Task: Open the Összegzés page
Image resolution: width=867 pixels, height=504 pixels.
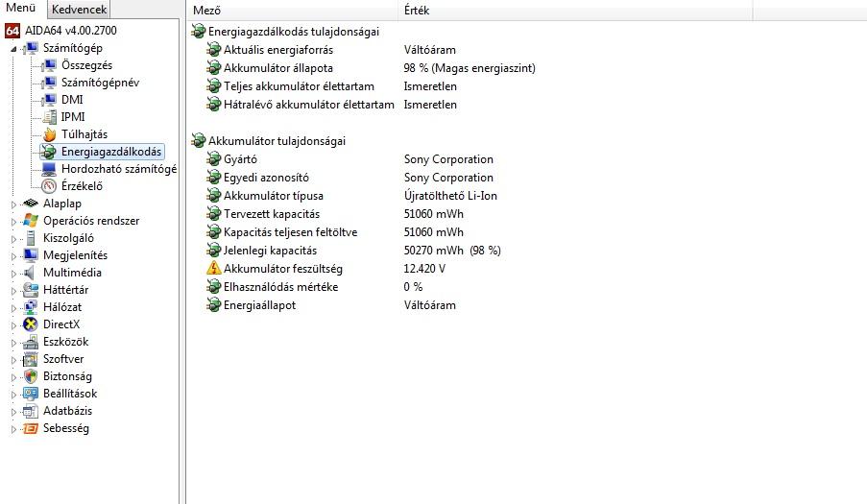Action: point(86,65)
